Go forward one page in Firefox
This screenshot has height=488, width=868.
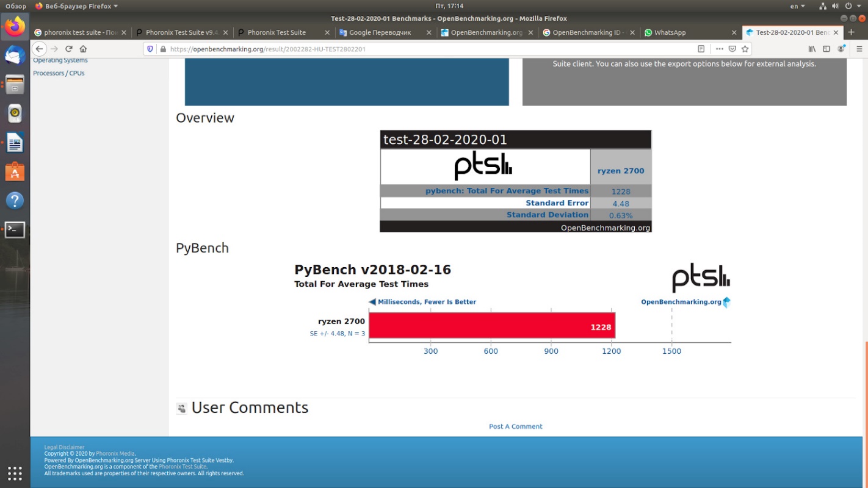(54, 49)
